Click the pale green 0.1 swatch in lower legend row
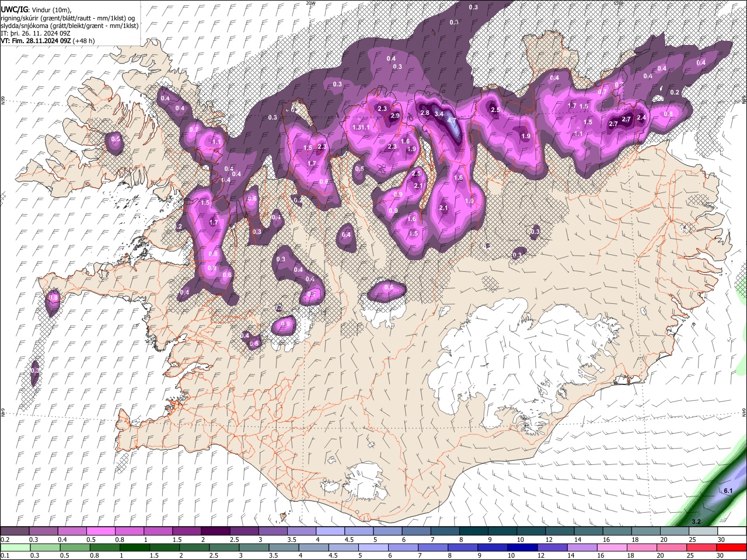The height and width of the screenshot is (560, 747). point(15,547)
